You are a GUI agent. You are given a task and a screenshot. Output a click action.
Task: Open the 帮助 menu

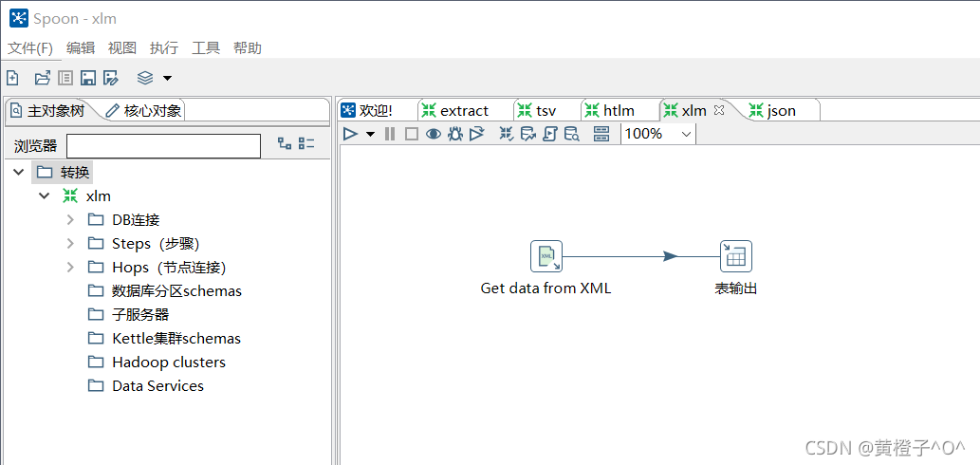(x=248, y=48)
